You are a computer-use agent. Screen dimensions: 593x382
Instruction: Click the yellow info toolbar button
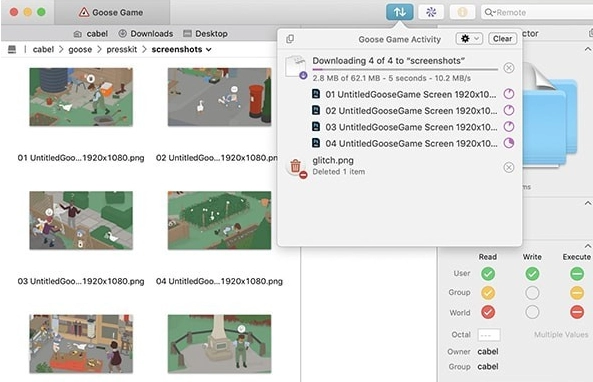(x=462, y=12)
